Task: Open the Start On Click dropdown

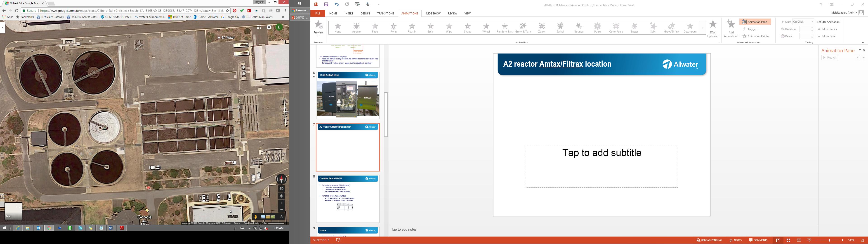Action: click(x=803, y=21)
